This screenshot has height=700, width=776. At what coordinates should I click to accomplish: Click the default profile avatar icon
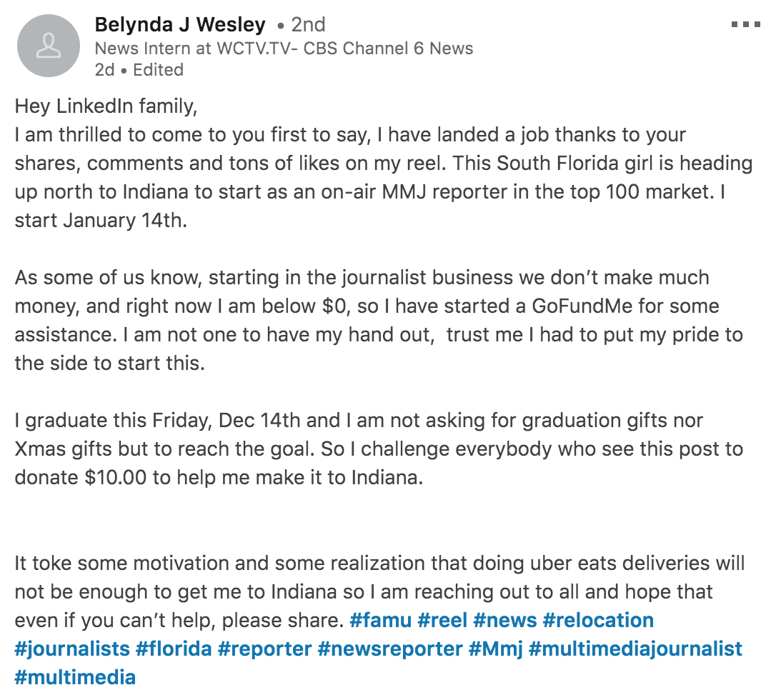pos(49,46)
